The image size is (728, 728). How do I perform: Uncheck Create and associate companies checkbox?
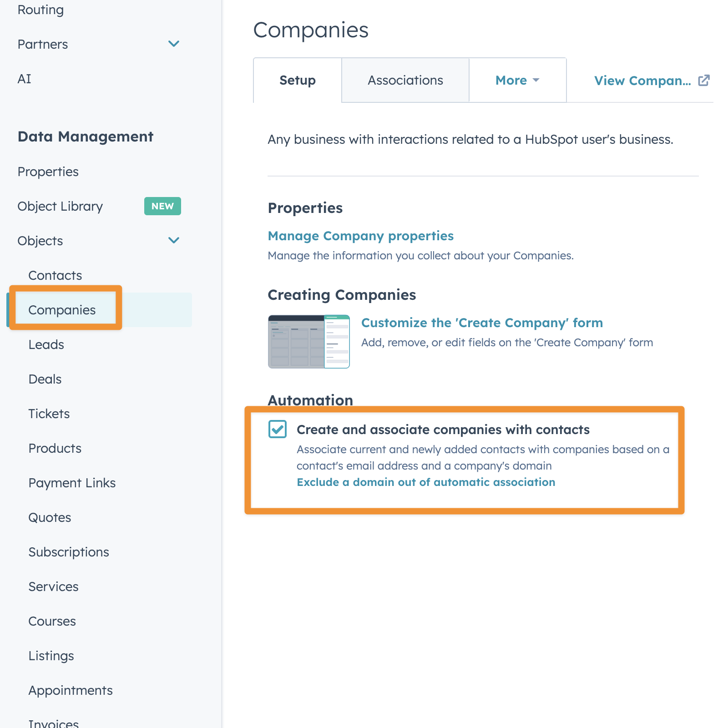(278, 429)
